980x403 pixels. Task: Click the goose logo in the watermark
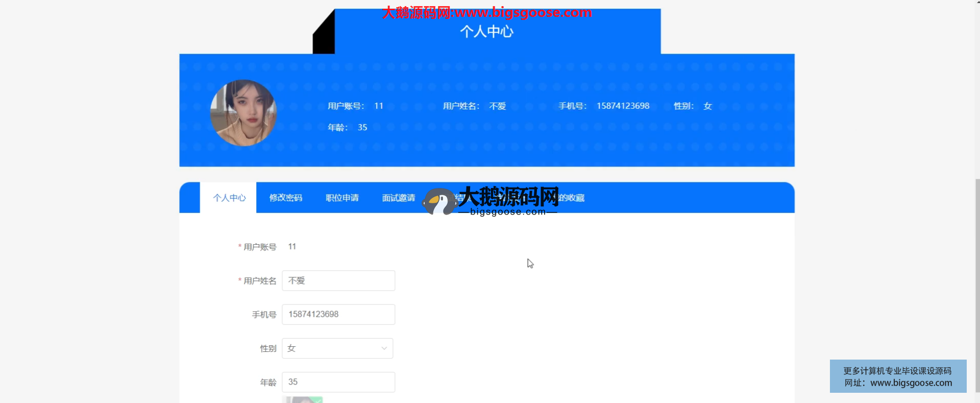438,202
